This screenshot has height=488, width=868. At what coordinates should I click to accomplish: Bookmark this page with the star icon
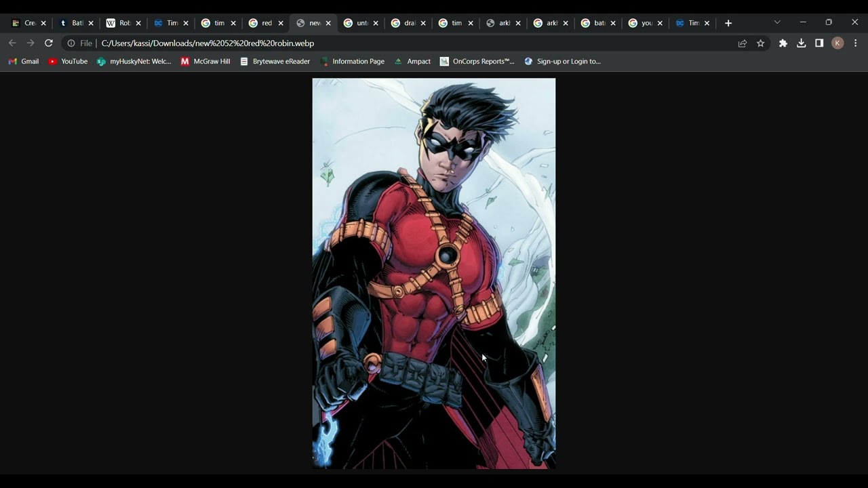pyautogui.click(x=761, y=43)
